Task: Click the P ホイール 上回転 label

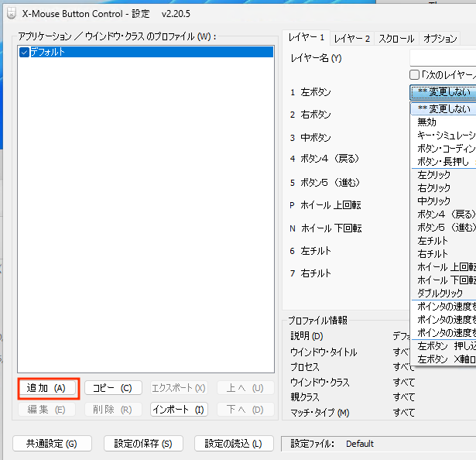Action: pyautogui.click(x=325, y=205)
